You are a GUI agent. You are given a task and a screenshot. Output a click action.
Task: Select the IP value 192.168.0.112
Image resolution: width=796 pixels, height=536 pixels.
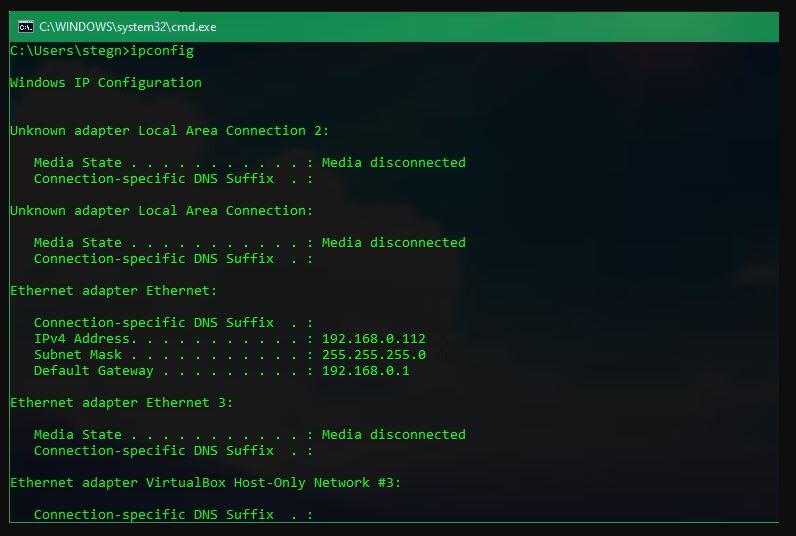click(374, 339)
